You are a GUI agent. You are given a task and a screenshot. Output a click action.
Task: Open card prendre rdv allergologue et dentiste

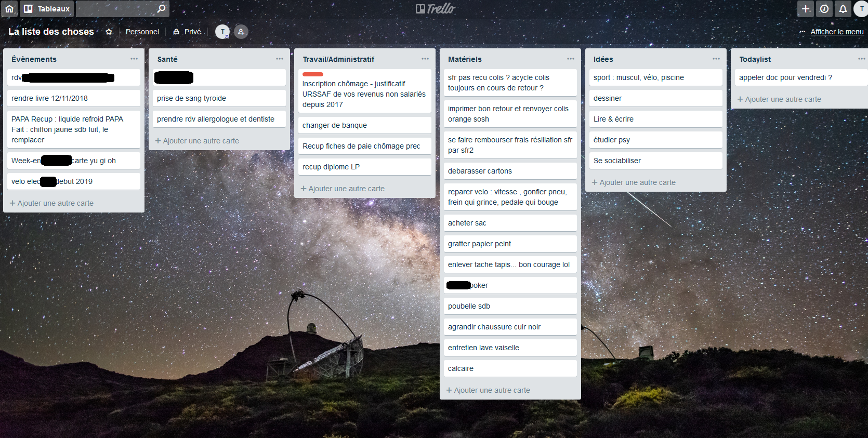tap(219, 119)
